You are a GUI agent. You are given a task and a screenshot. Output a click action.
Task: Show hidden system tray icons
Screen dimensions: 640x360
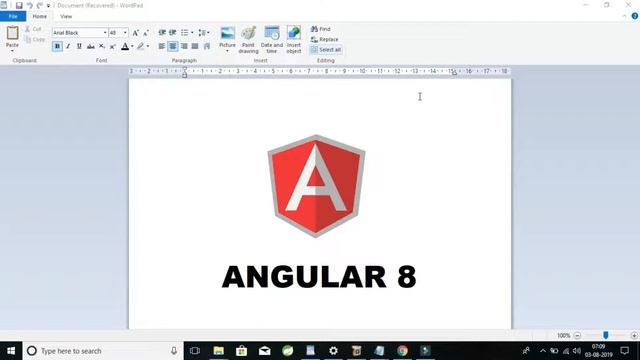click(x=542, y=351)
